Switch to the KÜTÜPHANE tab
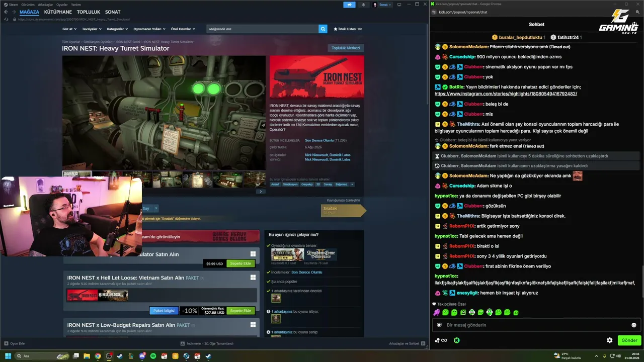 point(58,12)
